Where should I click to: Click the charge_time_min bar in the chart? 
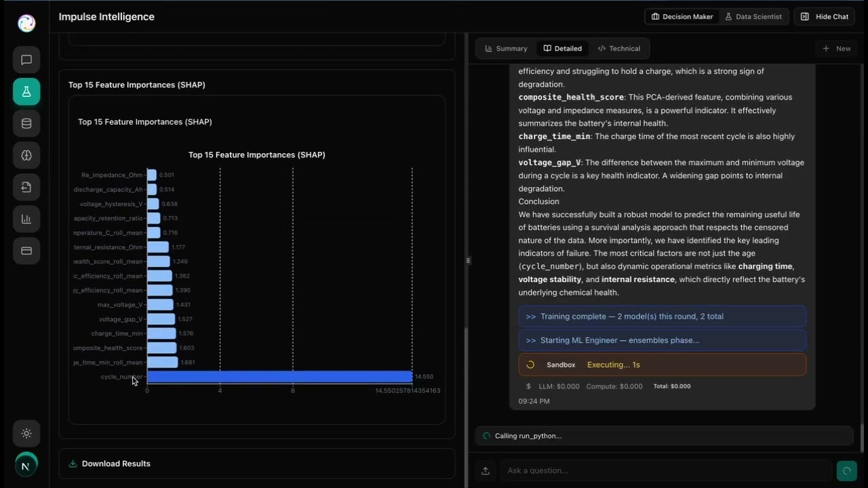(161, 333)
